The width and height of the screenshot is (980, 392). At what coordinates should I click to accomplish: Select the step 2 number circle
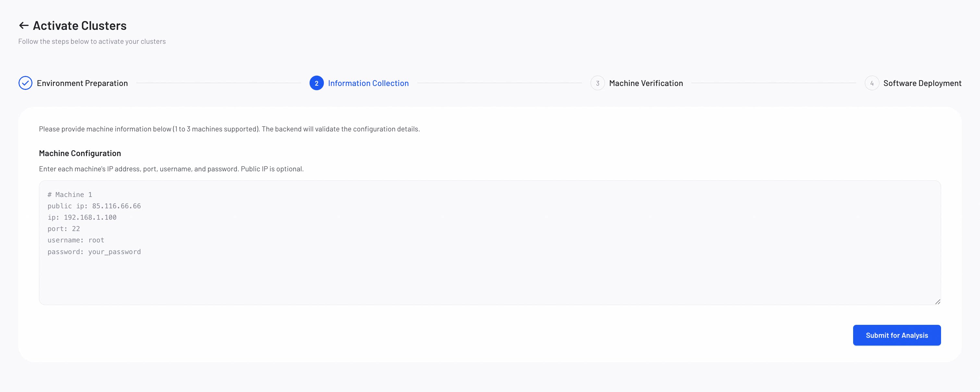(316, 83)
